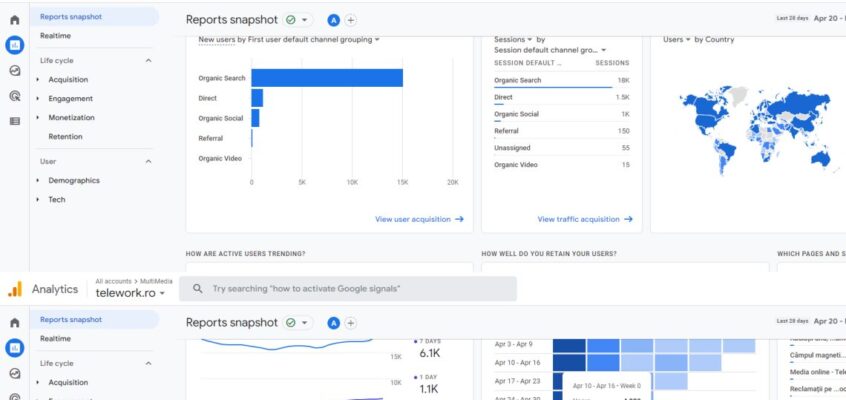The image size is (846, 400).
Task: Open the Reports icon in the upper sidebar
Action: tap(15, 45)
